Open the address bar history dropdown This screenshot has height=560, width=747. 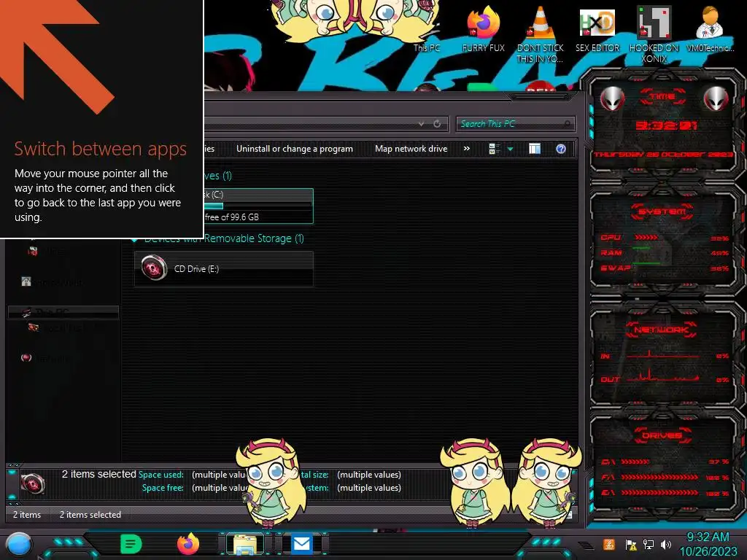pyautogui.click(x=421, y=124)
